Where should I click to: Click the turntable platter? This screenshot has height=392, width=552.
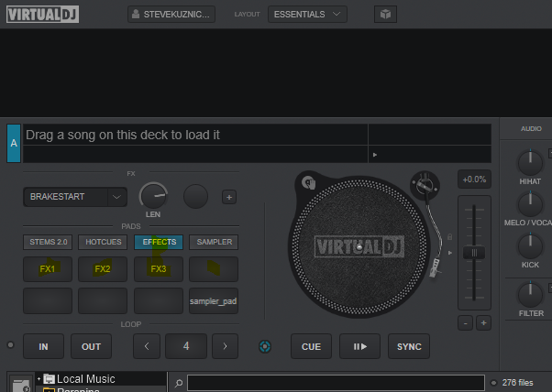(x=359, y=246)
